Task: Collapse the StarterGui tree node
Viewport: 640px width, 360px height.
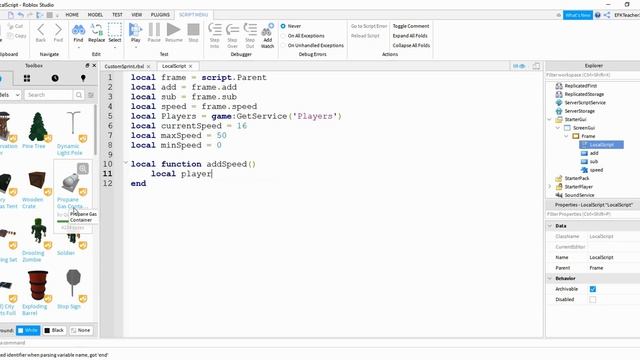Action: click(x=549, y=119)
